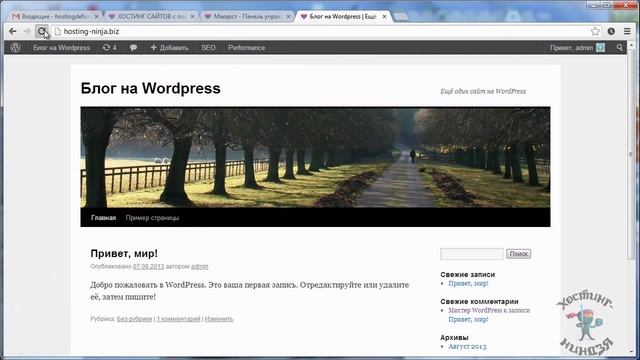Open Привет, мир! link under Свежие комментарии
640x360 pixels.
[x=468, y=320]
